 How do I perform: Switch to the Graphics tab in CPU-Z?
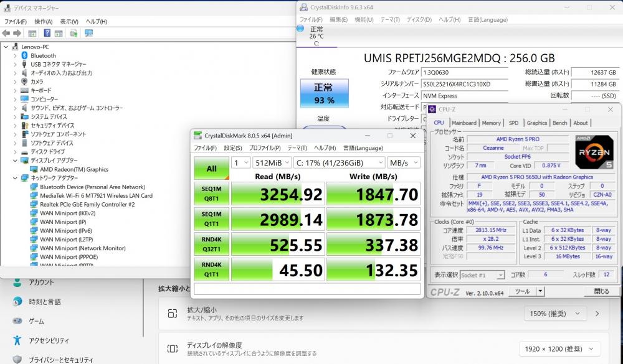coord(537,123)
